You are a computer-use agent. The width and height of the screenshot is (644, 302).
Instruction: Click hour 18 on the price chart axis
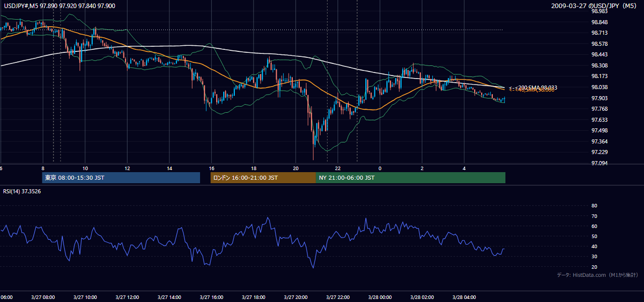click(x=253, y=168)
